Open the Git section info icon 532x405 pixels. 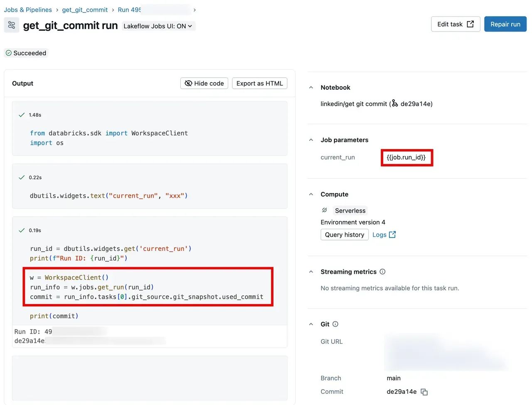click(x=335, y=324)
